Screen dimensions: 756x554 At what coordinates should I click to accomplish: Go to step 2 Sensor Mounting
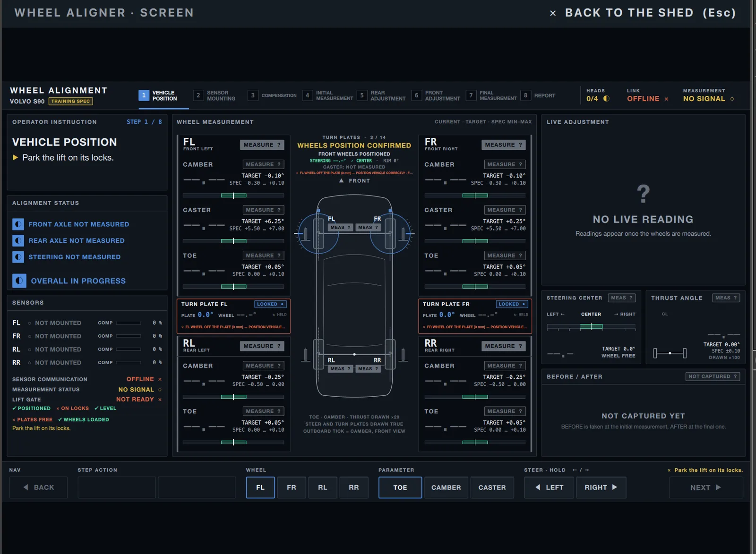pos(215,95)
